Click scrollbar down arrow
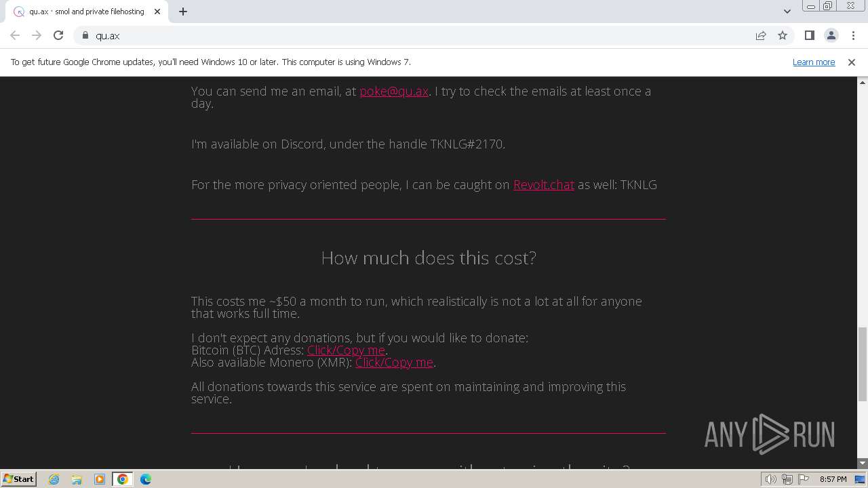 click(863, 464)
